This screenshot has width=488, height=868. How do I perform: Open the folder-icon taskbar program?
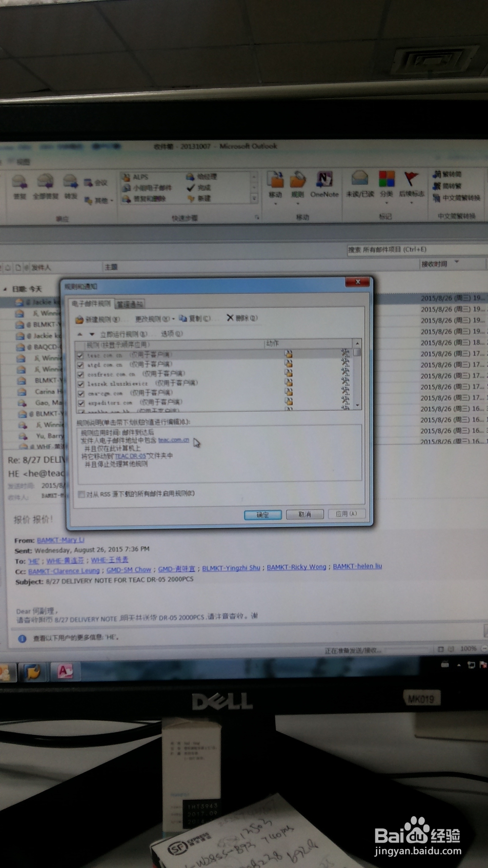pyautogui.click(x=33, y=673)
